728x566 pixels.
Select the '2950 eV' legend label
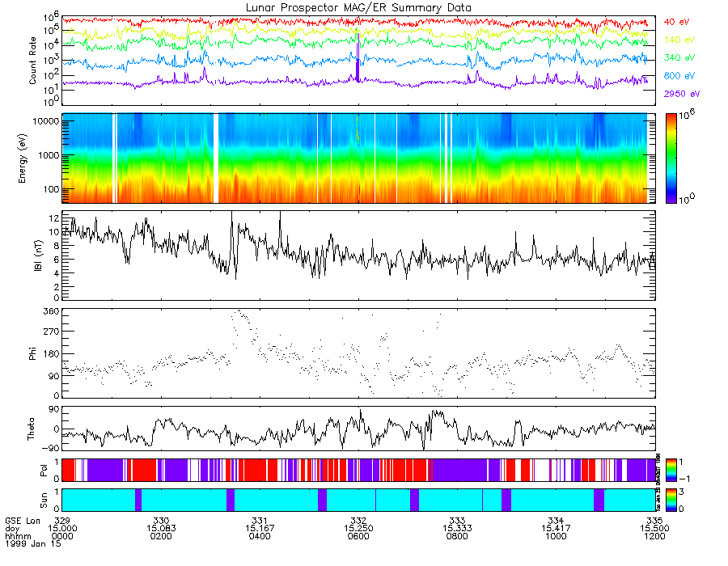coord(682,94)
